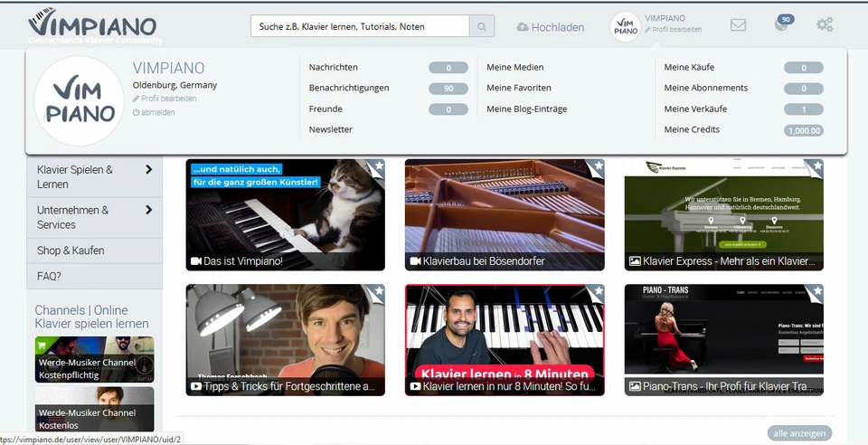Expand Klavier Spielen & Lernen chevron
The width and height of the screenshot is (868, 445).
click(148, 169)
